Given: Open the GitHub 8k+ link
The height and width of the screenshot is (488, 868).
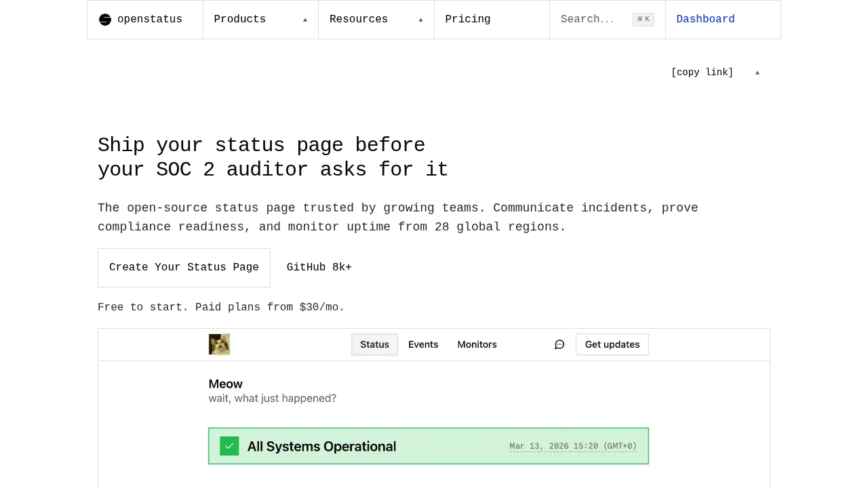Looking at the screenshot, I should coord(319,268).
